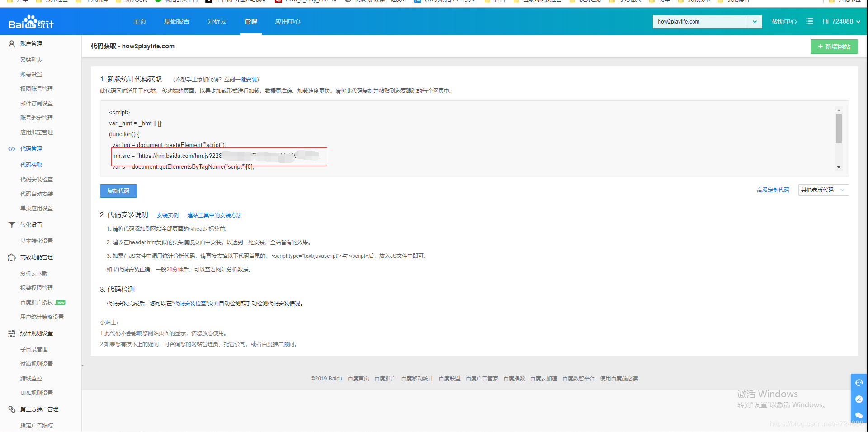Open the 百度指数 footer link

[x=514, y=379]
